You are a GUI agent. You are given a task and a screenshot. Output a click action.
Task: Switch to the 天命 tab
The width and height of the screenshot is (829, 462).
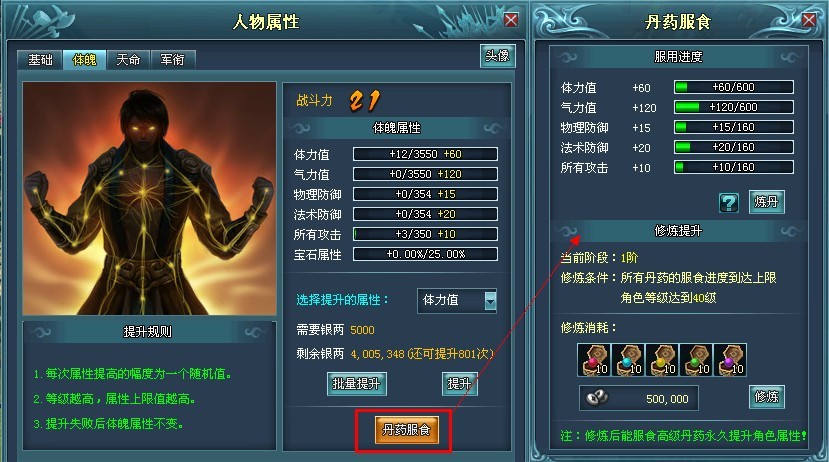128,60
